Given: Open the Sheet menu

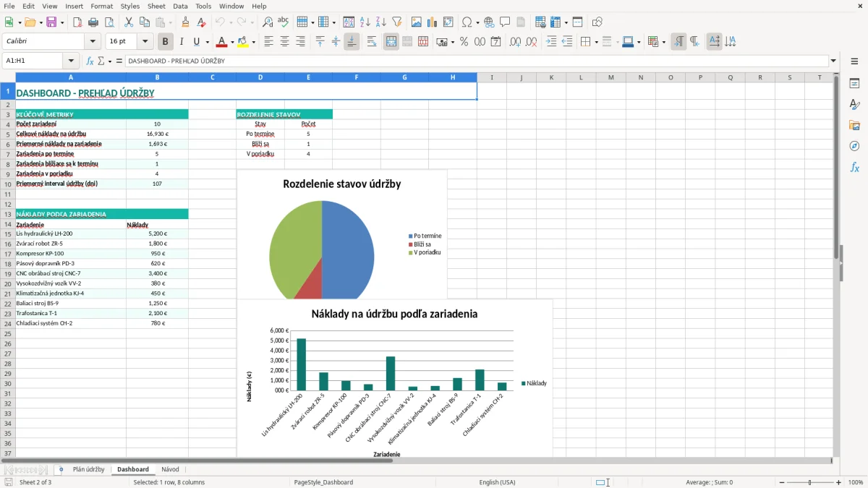Looking at the screenshot, I should (156, 6).
